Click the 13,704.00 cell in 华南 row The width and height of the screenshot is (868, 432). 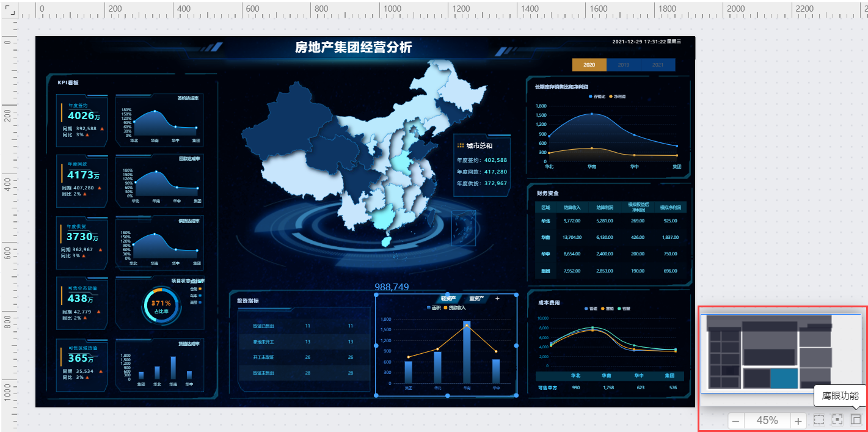click(572, 237)
